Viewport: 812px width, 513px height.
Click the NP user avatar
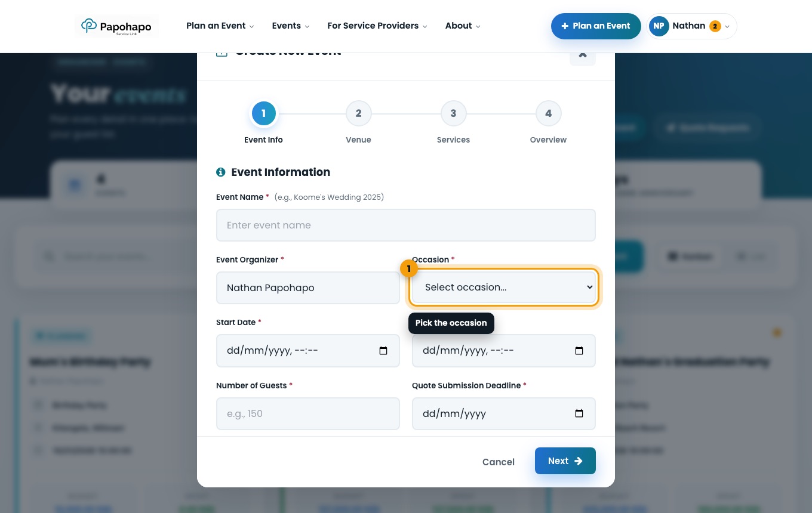[659, 26]
